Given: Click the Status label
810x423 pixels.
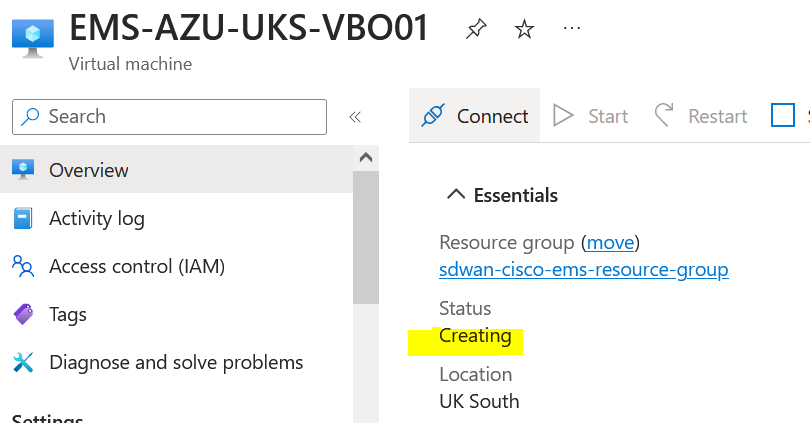Looking at the screenshot, I should [465, 308].
